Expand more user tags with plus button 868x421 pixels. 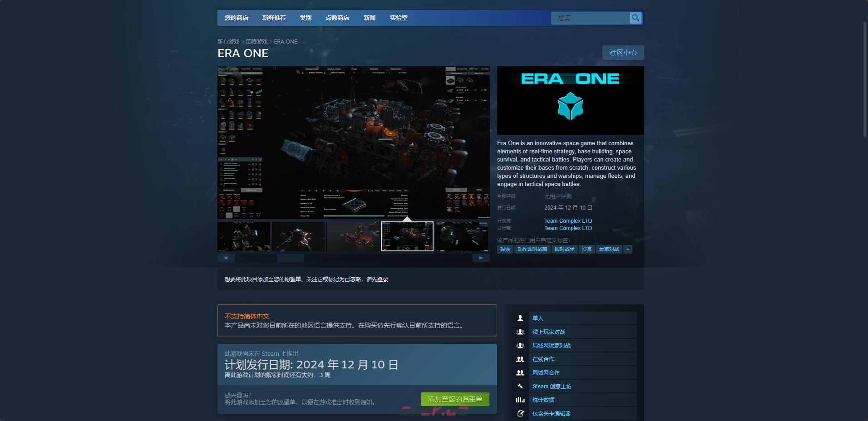628,249
